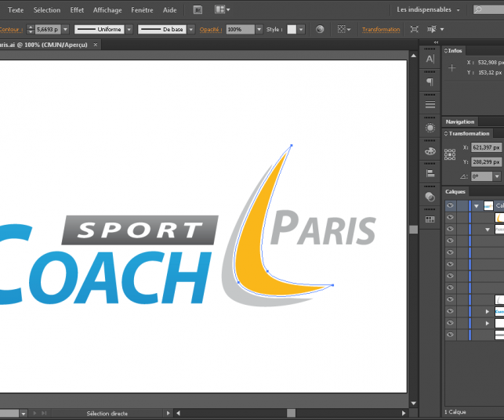Open Uniforme width profile dropdown
The width and height of the screenshot is (504, 420).
pos(129,29)
